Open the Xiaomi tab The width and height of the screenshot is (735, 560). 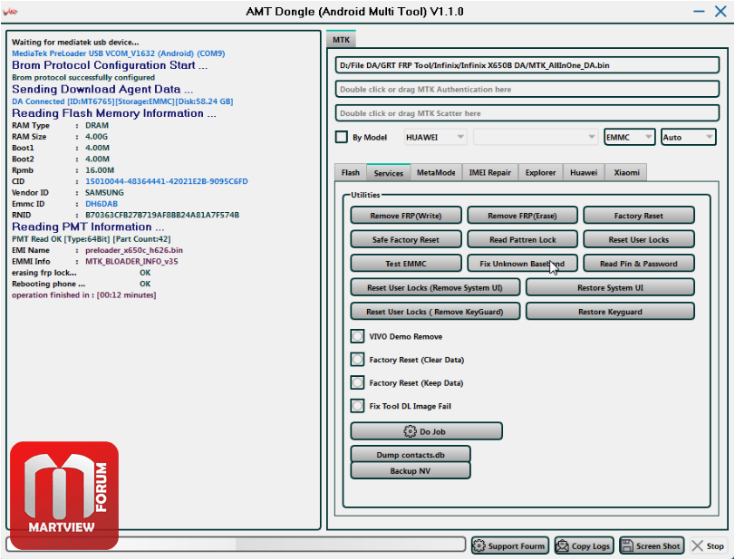pos(626,172)
